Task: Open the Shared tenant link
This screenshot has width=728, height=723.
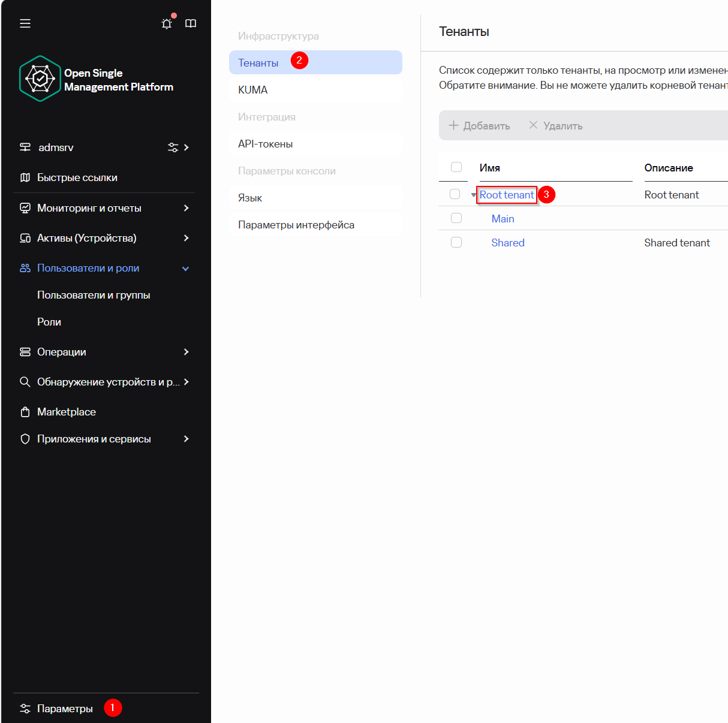Action: click(508, 243)
